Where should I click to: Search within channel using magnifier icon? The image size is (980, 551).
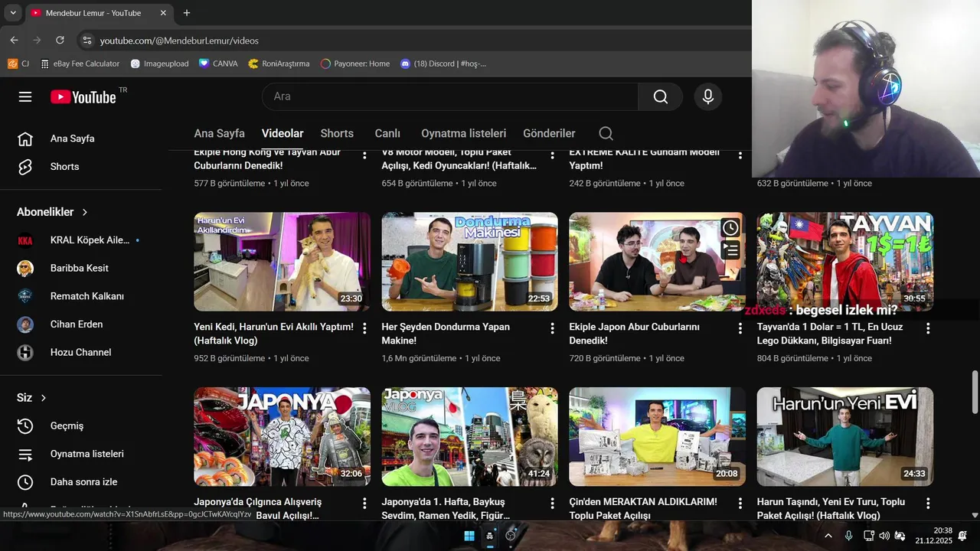pos(606,133)
